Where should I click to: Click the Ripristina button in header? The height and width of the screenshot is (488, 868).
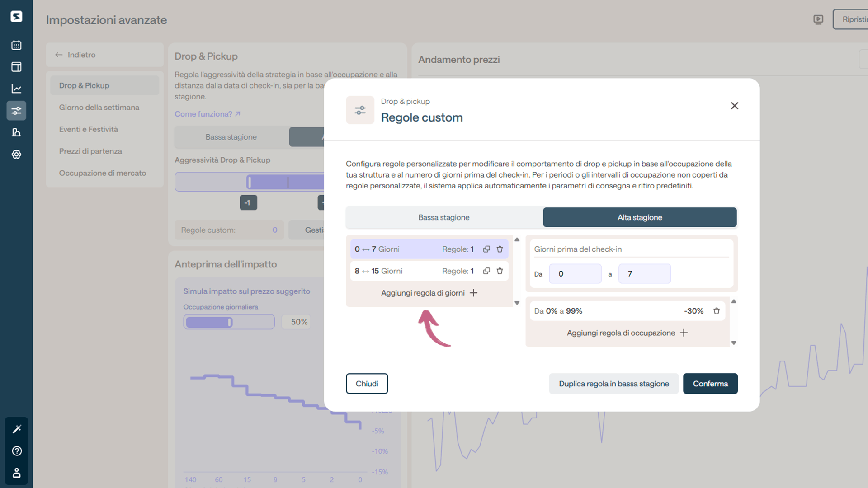(851, 19)
